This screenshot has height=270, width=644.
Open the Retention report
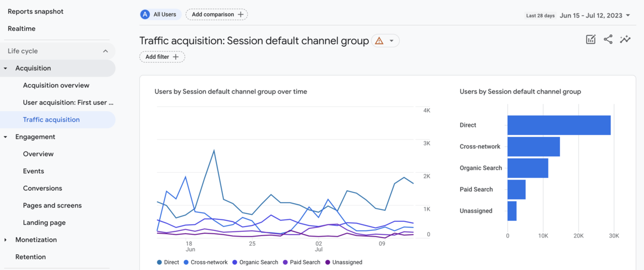pos(31,257)
